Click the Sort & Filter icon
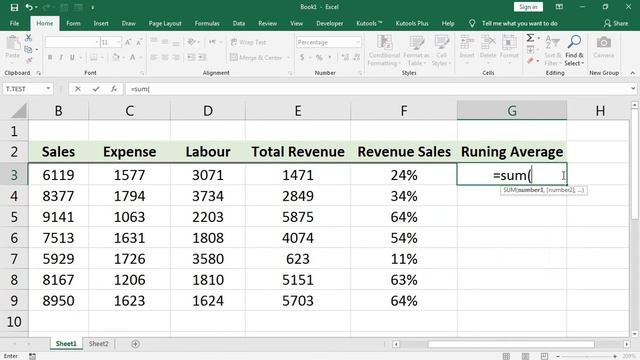This screenshot has width=640, height=360. [x=552, y=42]
